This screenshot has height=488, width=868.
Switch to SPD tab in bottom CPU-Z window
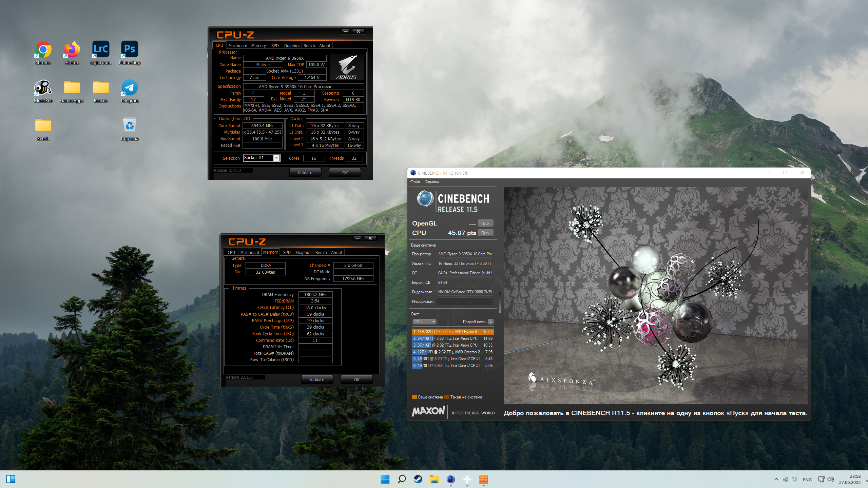point(287,252)
